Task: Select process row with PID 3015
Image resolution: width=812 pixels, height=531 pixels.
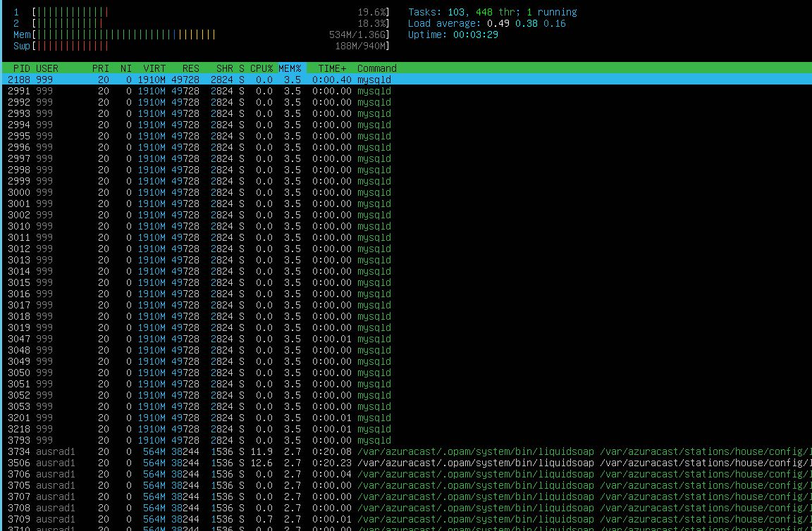Action: tap(406, 282)
